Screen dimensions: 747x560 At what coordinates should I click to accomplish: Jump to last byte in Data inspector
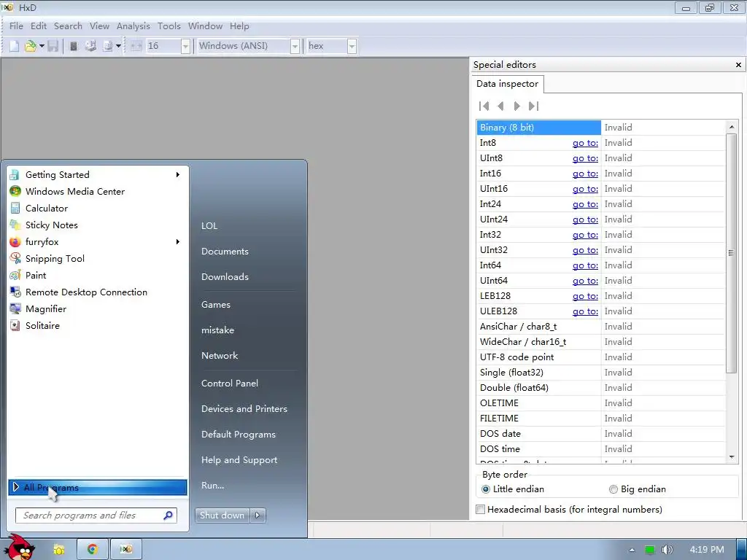pos(533,106)
